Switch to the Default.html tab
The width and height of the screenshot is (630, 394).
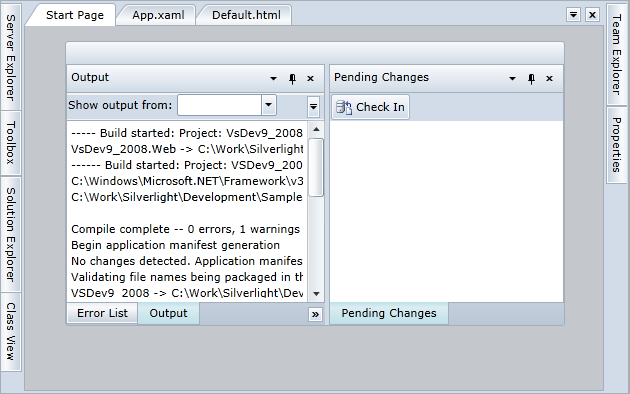pos(246,15)
